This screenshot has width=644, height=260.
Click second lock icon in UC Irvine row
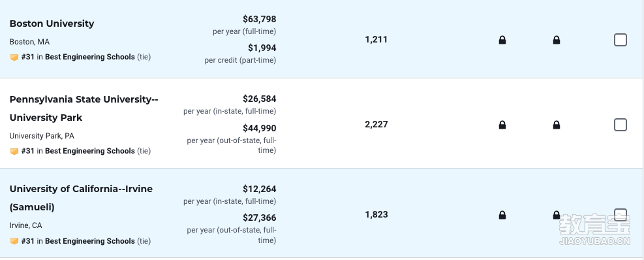(556, 215)
